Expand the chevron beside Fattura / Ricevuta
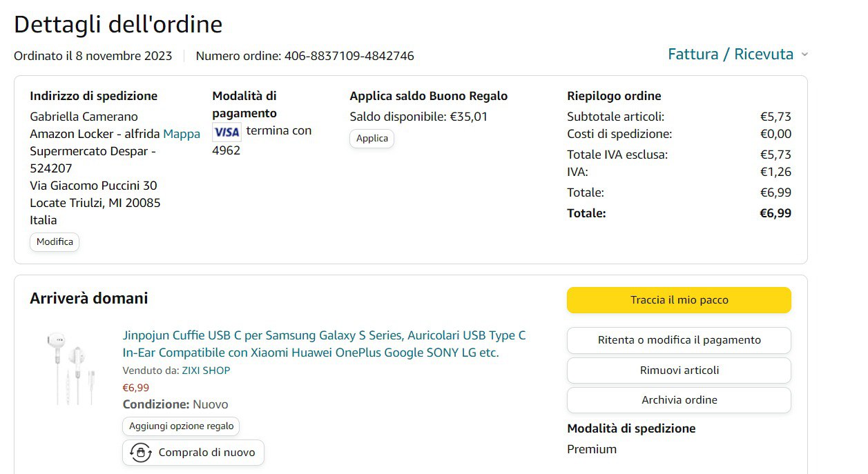The height and width of the screenshot is (474, 868). 804,55
